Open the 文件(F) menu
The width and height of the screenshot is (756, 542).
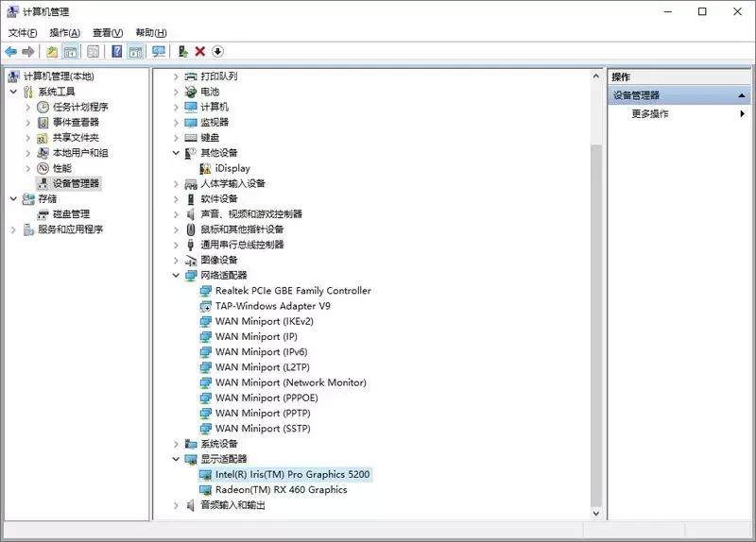pos(23,33)
